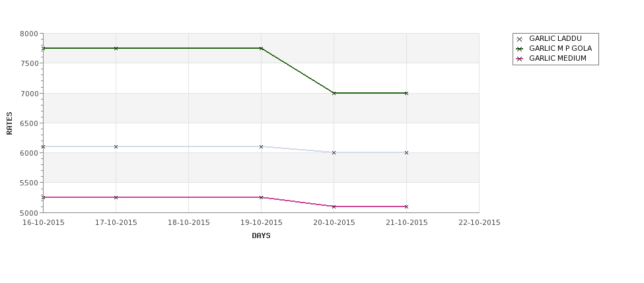Select GARLIC MEDIUM point on 19-10-2015
Screen dimensions: 644x283
click(x=261, y=197)
